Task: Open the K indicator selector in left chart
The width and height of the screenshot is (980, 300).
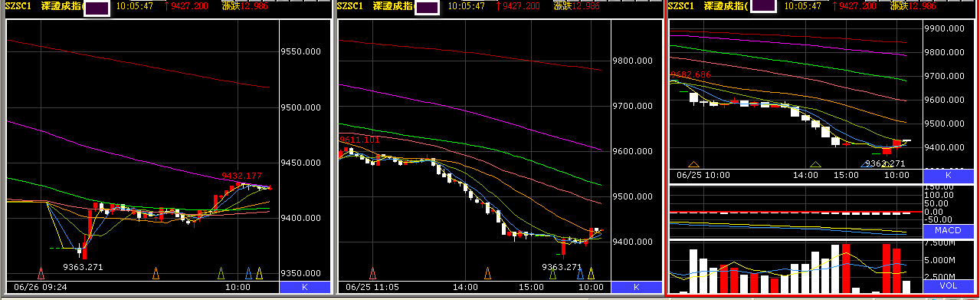Action: click(304, 287)
